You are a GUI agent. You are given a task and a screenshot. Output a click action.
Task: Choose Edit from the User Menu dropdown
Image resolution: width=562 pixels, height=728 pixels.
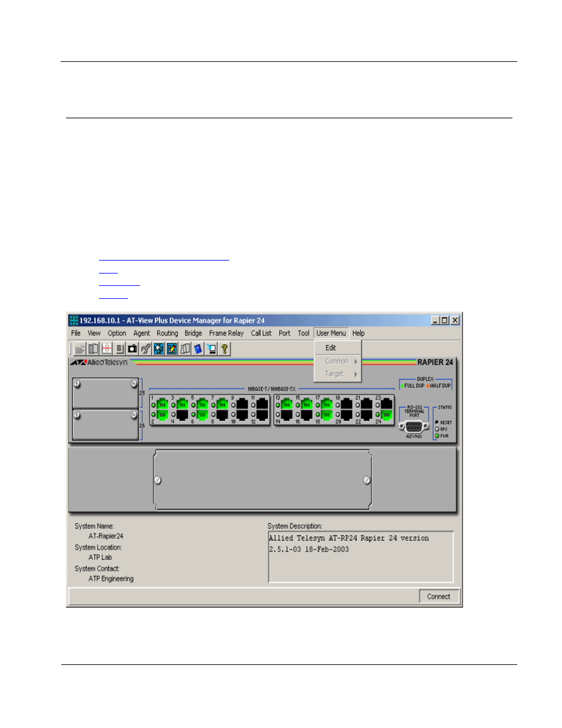(338, 348)
